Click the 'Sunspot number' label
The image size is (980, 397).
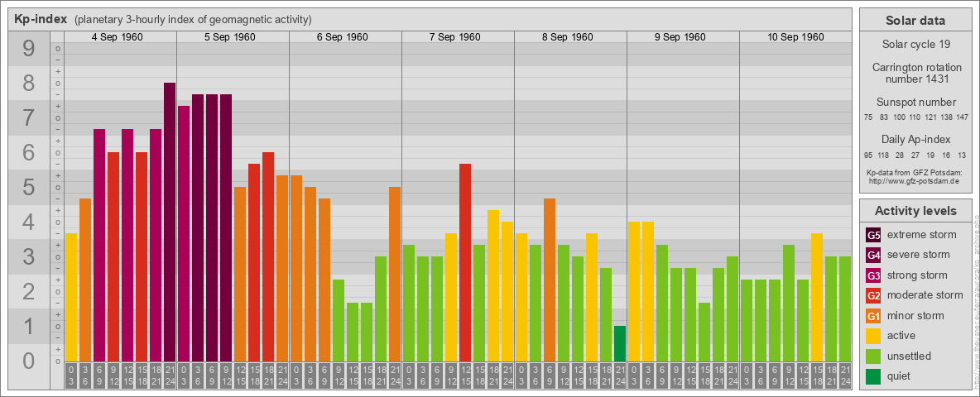(x=915, y=103)
